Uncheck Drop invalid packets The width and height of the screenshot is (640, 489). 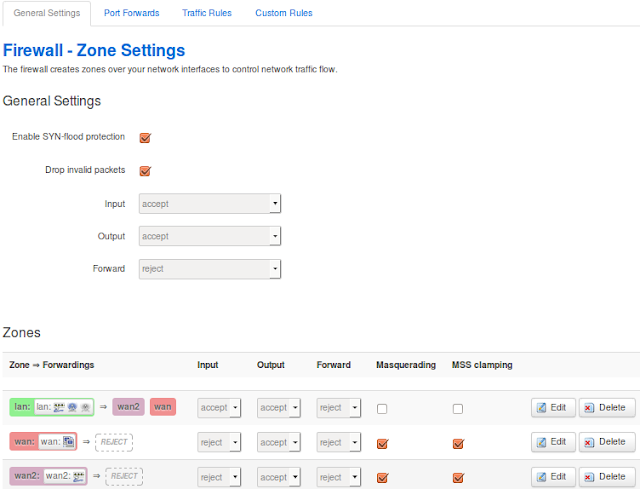[145, 171]
